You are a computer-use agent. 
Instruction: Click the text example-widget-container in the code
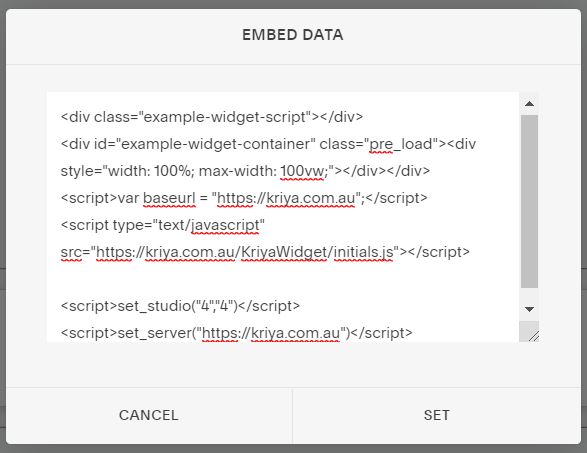point(218,144)
